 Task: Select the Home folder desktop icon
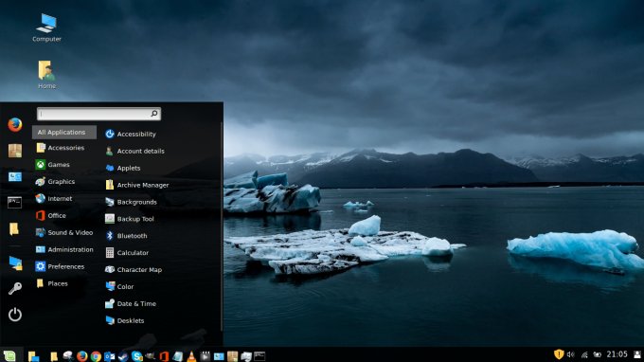pyautogui.click(x=46, y=75)
